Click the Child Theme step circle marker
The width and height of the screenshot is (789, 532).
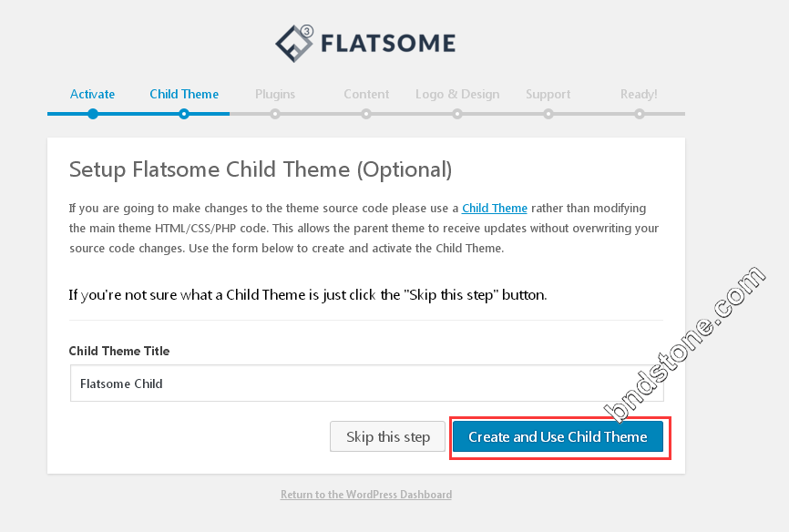tap(184, 114)
